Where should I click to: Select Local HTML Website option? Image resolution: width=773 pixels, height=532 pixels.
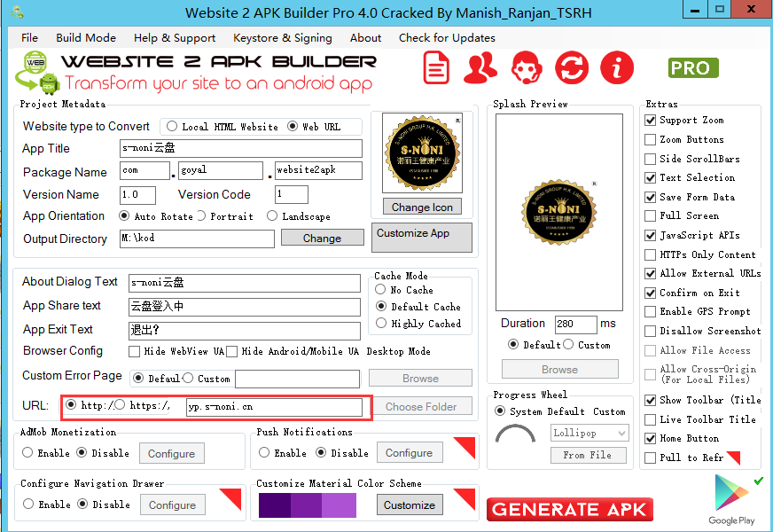[x=172, y=126]
